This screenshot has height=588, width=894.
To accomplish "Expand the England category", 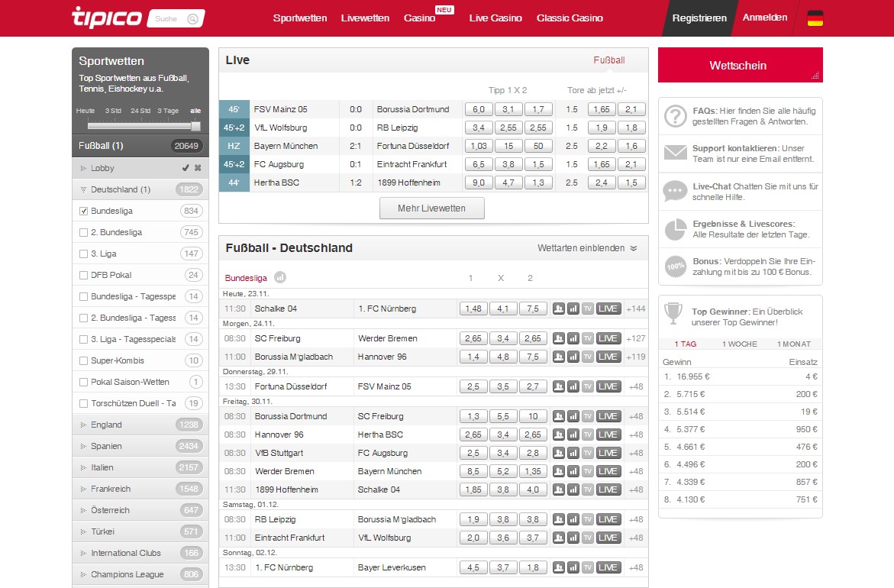I will pyautogui.click(x=140, y=425).
